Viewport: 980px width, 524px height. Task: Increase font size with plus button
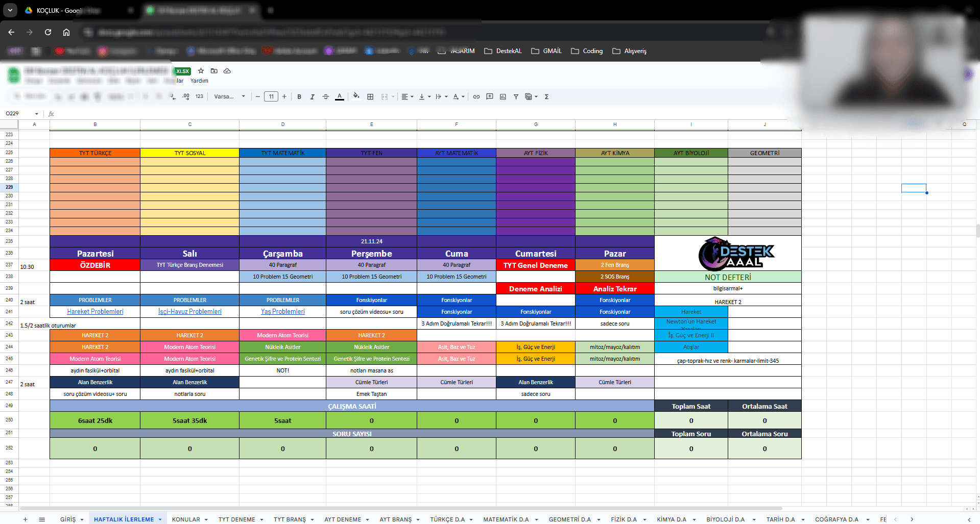pos(284,97)
